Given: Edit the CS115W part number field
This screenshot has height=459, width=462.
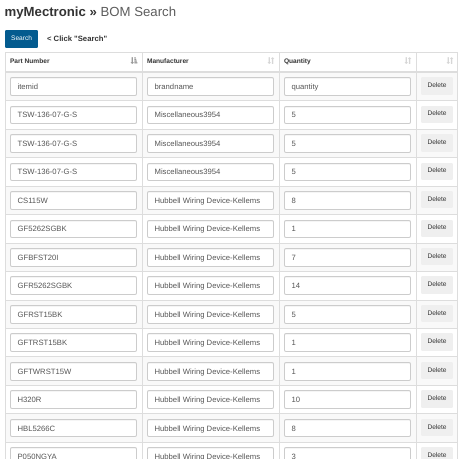Looking at the screenshot, I should pos(73,200).
